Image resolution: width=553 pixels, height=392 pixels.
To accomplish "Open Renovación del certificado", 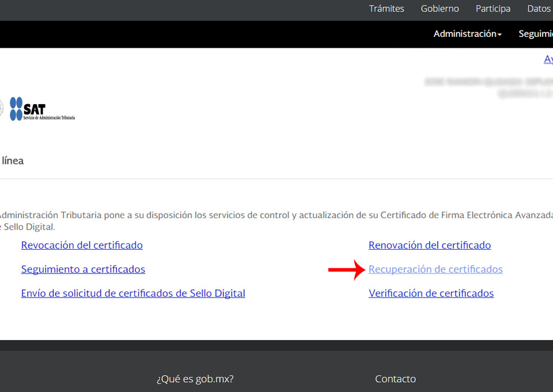I will (x=430, y=245).
